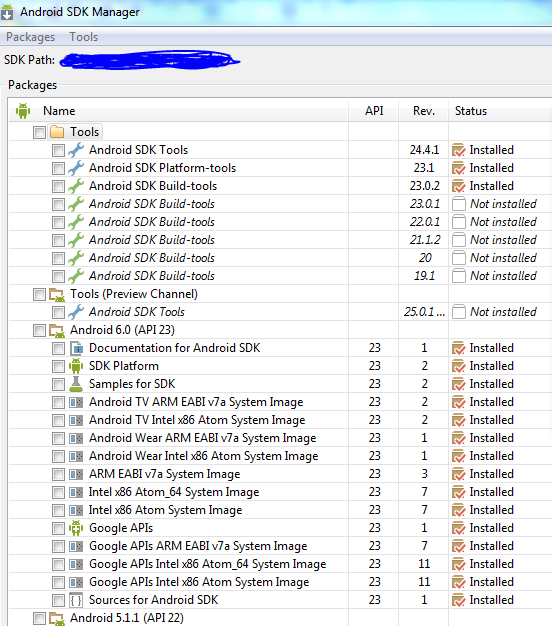Check Tools (Preview Channel) checkbox
Viewport: 552px width, 626px height.
click(39, 295)
